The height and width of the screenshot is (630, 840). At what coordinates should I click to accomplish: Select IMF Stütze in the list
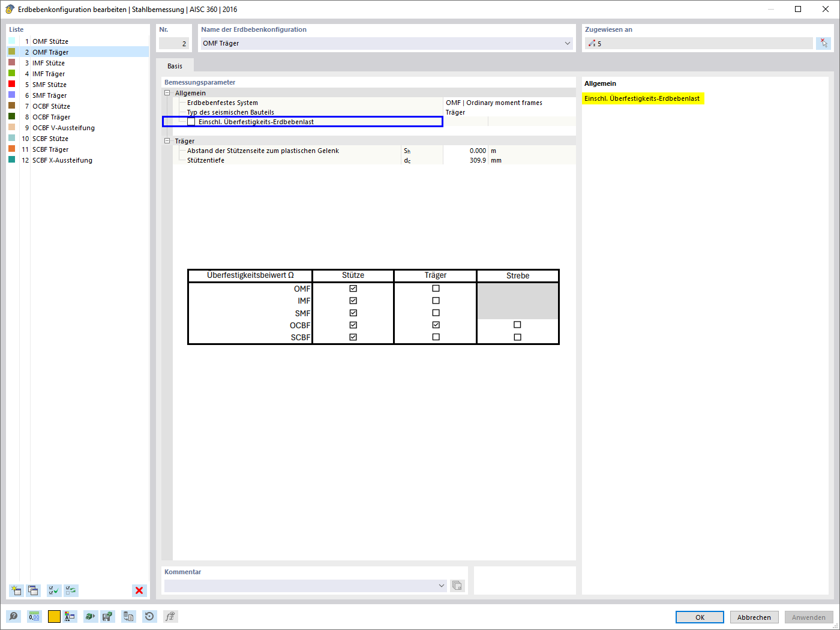click(78, 63)
